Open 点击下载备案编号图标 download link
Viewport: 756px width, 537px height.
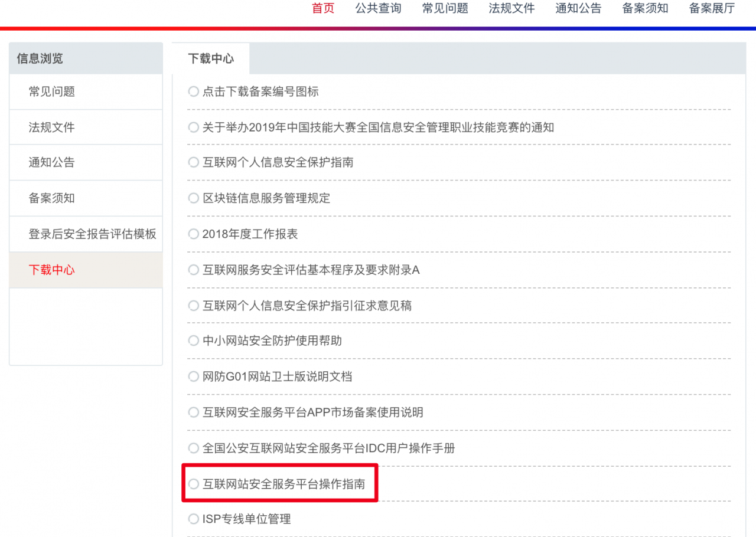(x=260, y=91)
